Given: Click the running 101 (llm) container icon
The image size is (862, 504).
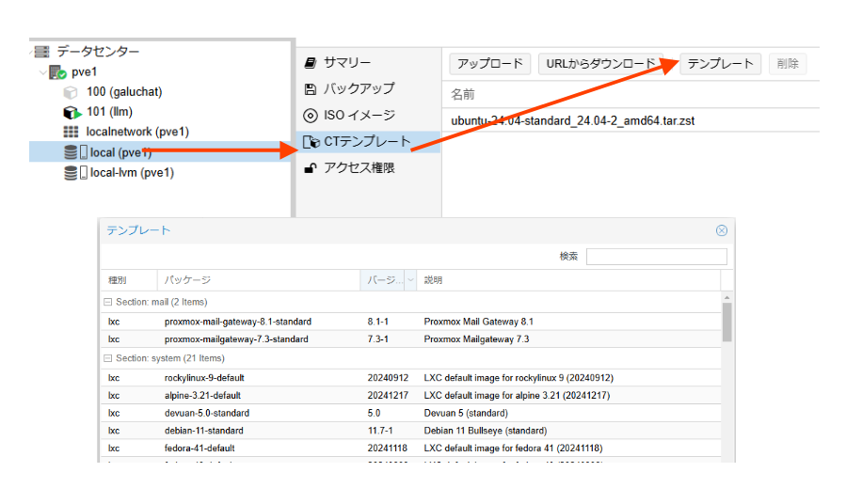Looking at the screenshot, I should (72, 113).
